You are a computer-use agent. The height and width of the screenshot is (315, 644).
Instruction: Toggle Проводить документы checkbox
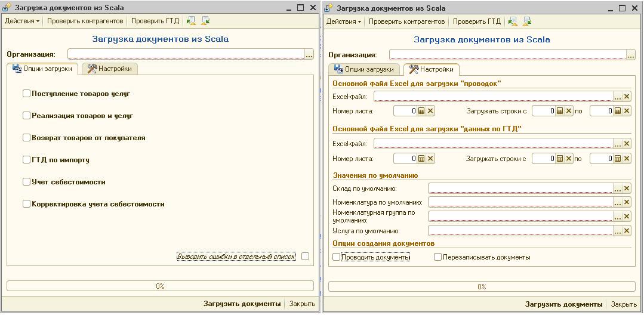point(337,257)
